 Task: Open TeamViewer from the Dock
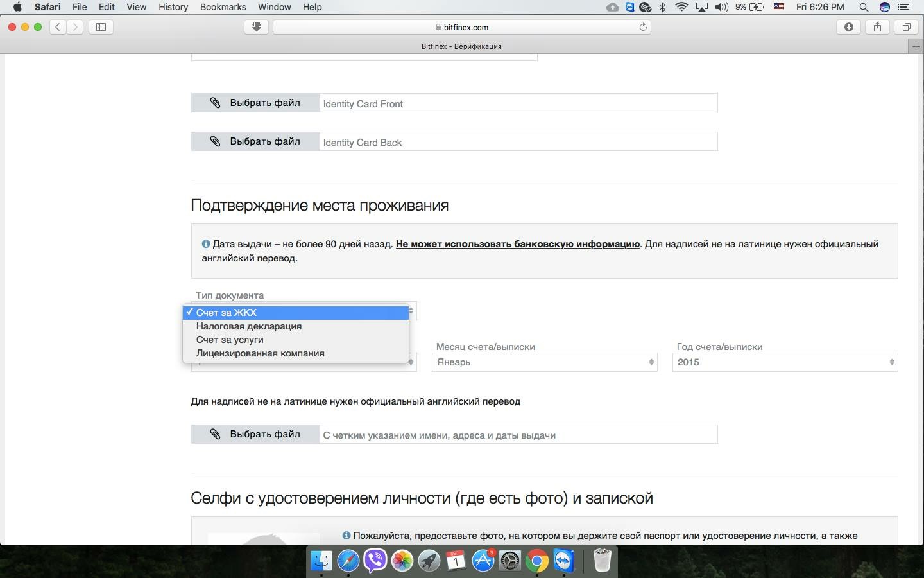point(564,561)
